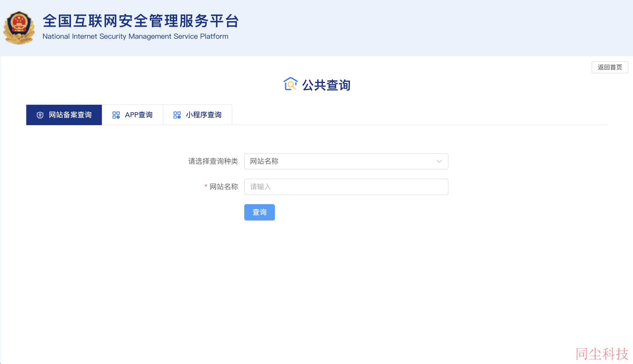
Task: Click the 网站名称 field label
Action: tap(224, 187)
